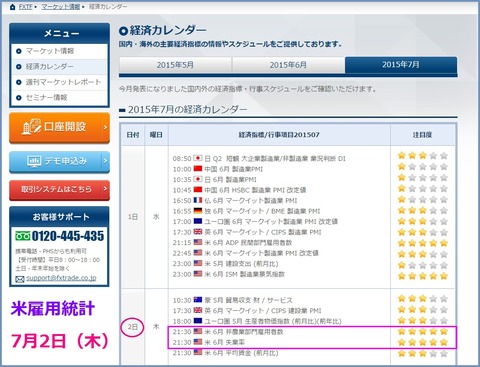480x367 pixels.
Task: Click the 21:30 米 6月 非農業部門雇用者数 text
Action: coord(228,332)
